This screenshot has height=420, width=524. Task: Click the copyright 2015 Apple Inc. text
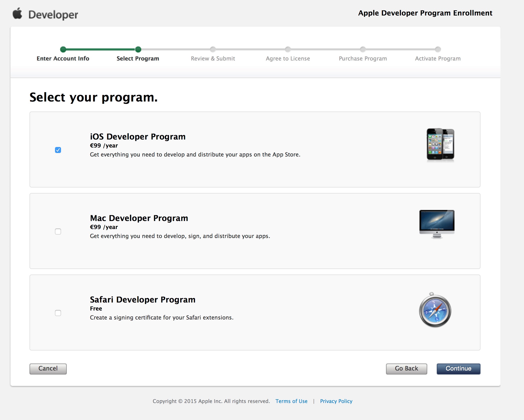pyautogui.click(x=211, y=401)
